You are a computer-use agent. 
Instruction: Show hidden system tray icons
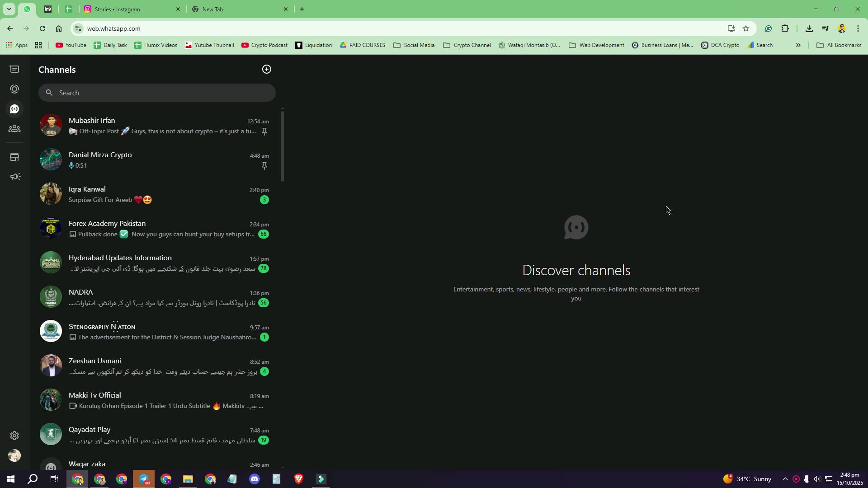point(785,479)
